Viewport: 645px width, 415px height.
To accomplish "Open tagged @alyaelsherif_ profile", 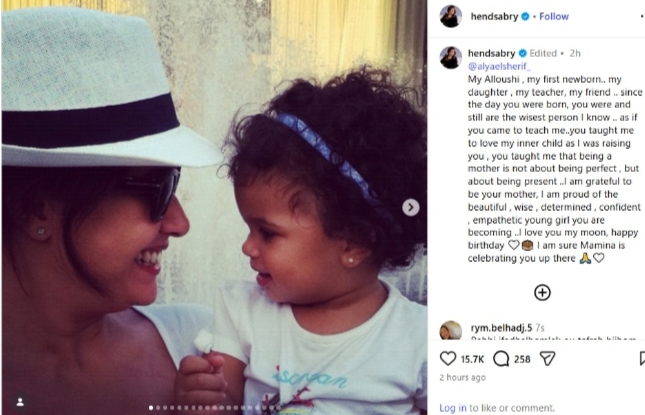I will tap(499, 66).
